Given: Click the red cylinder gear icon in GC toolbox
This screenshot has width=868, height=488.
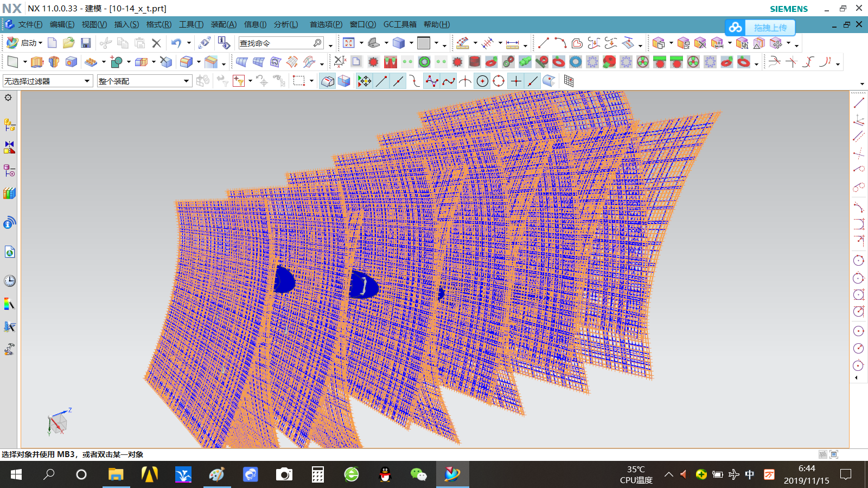Looking at the screenshot, I should [475, 62].
